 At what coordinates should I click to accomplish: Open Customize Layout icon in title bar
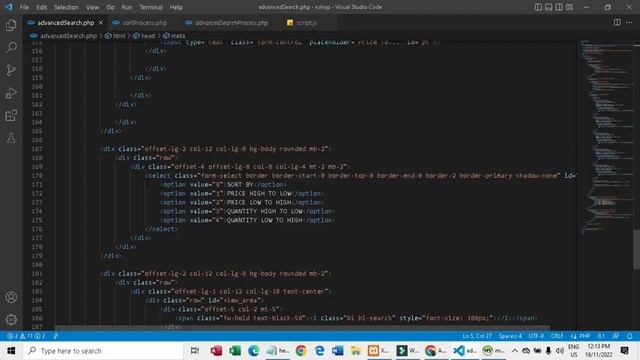point(569,7)
